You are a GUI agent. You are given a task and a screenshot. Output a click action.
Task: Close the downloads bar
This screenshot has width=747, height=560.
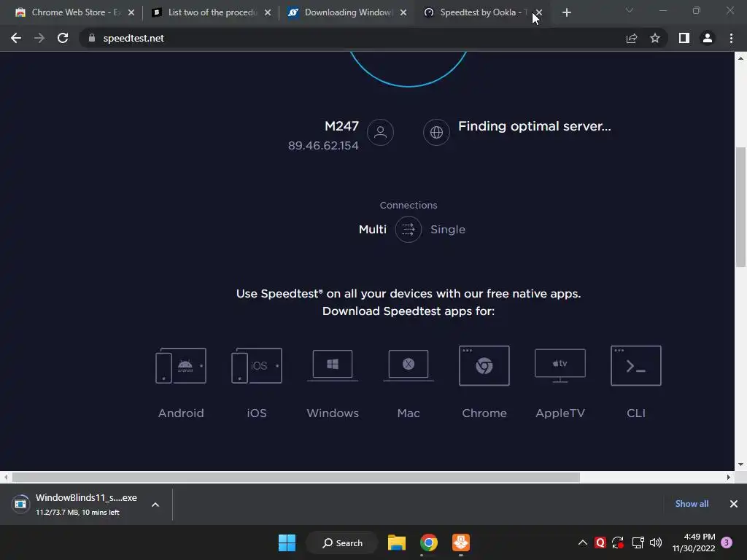[x=734, y=504]
